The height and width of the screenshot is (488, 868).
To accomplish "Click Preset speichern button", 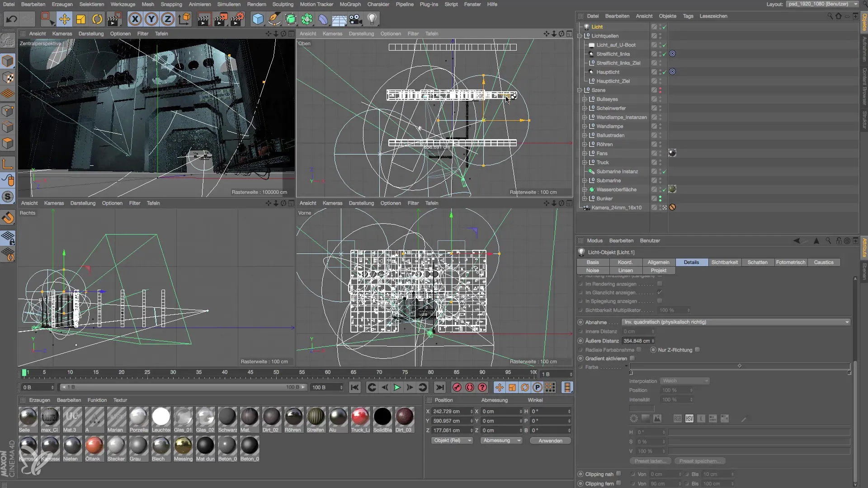I will coord(700,461).
